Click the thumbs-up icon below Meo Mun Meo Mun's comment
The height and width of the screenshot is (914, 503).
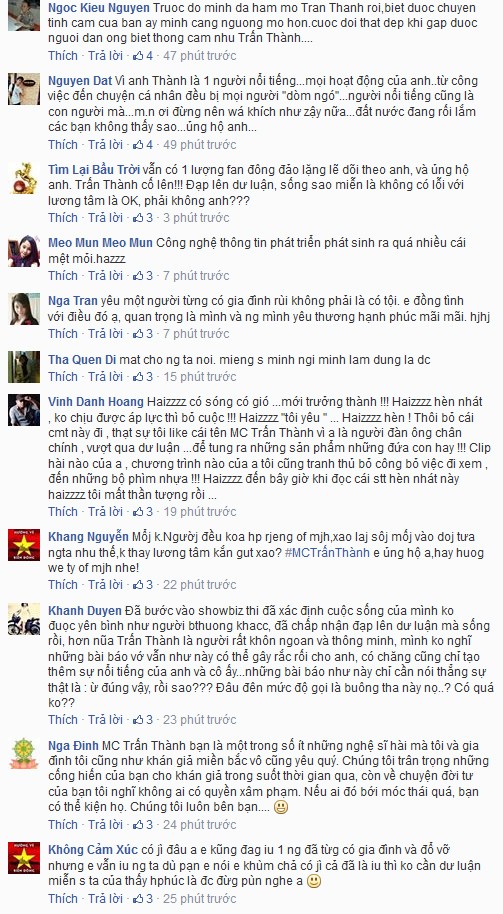139,275
